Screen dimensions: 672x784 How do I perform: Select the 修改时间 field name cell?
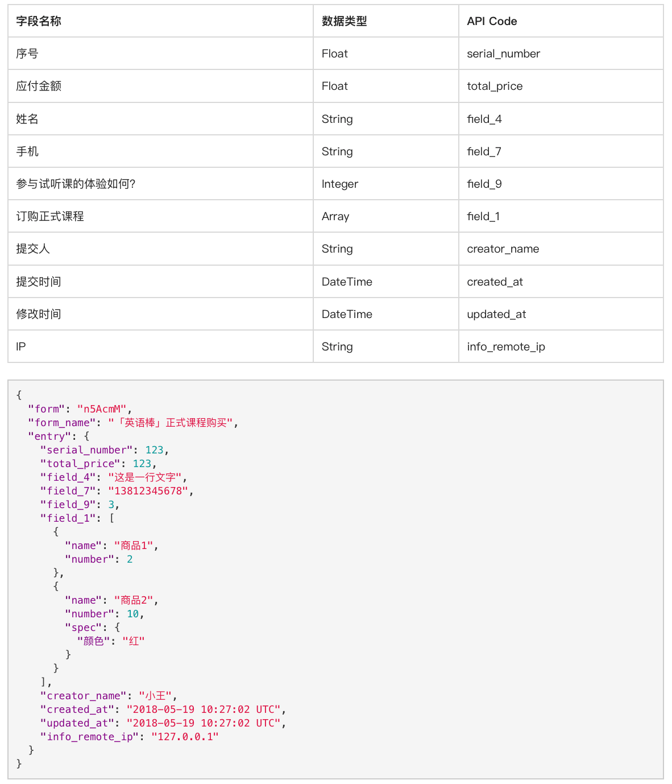click(x=39, y=315)
